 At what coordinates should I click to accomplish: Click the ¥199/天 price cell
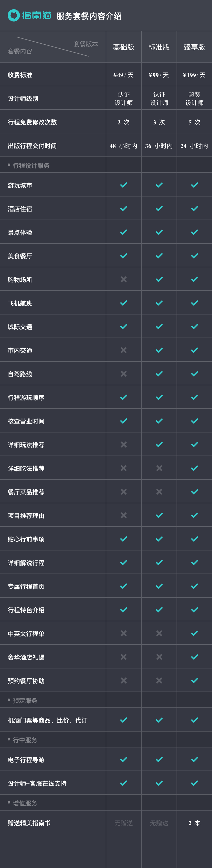(x=194, y=75)
